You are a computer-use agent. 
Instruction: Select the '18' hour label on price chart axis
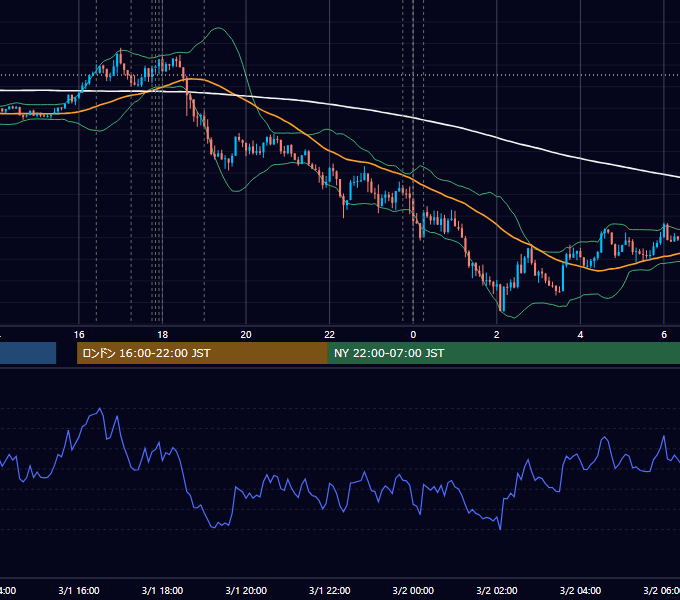click(162, 335)
